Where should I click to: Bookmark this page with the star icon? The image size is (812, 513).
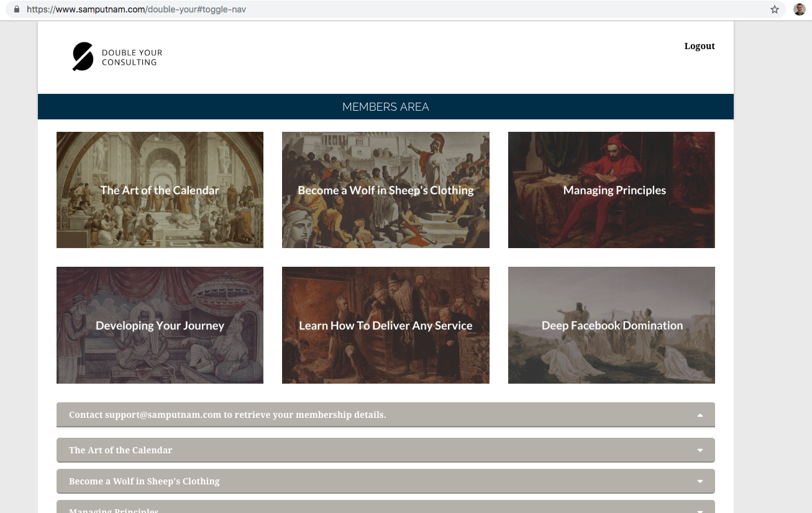775,10
